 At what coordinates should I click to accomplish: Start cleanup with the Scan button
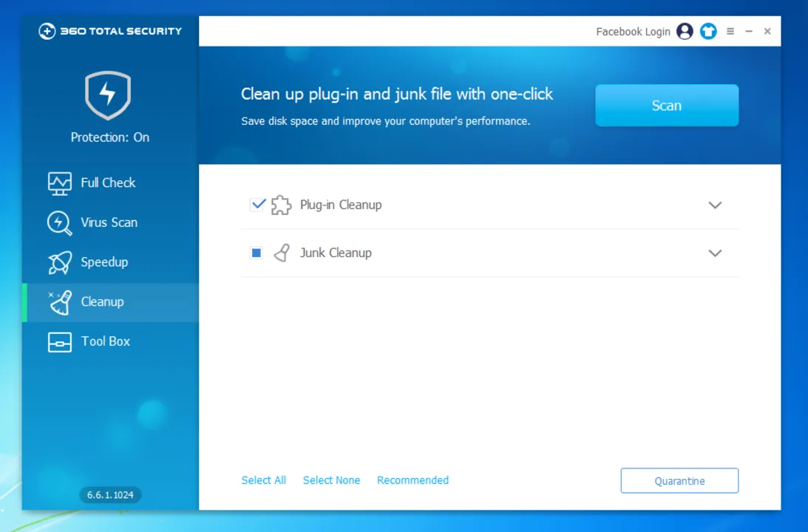(x=667, y=106)
